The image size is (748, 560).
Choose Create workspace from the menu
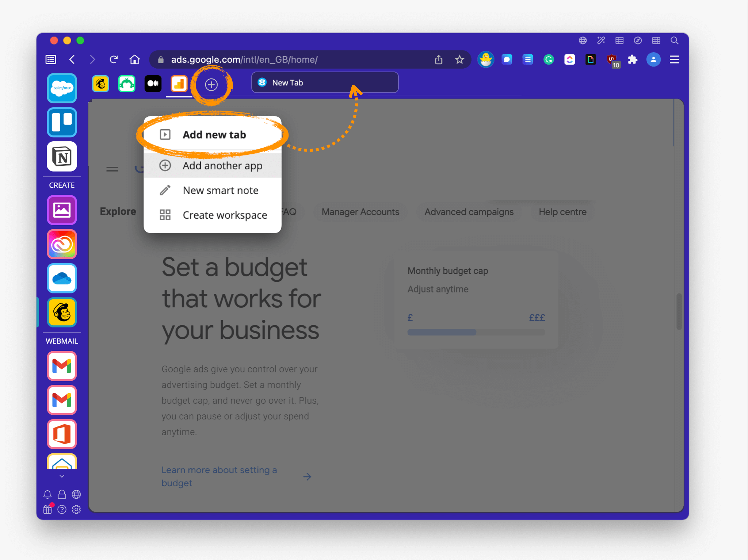coord(213,215)
